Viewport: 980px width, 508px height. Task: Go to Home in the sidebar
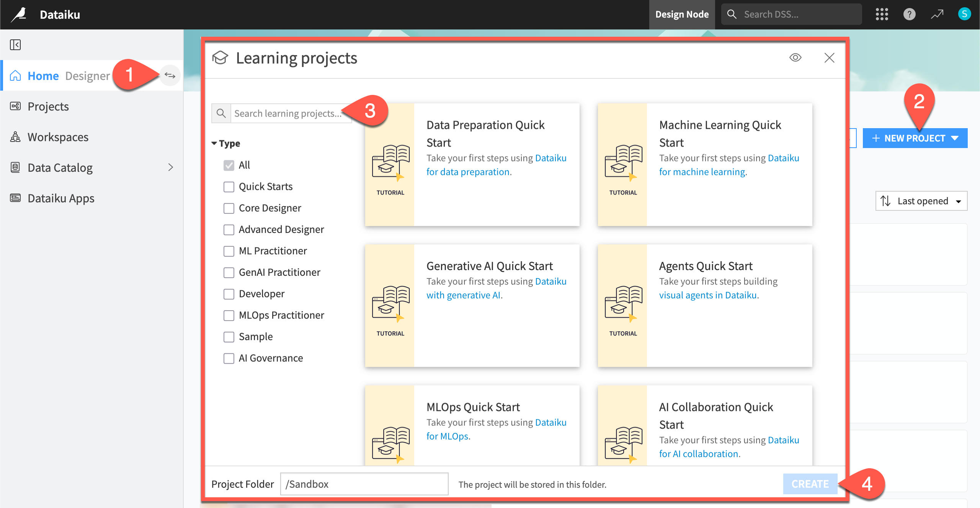(43, 76)
